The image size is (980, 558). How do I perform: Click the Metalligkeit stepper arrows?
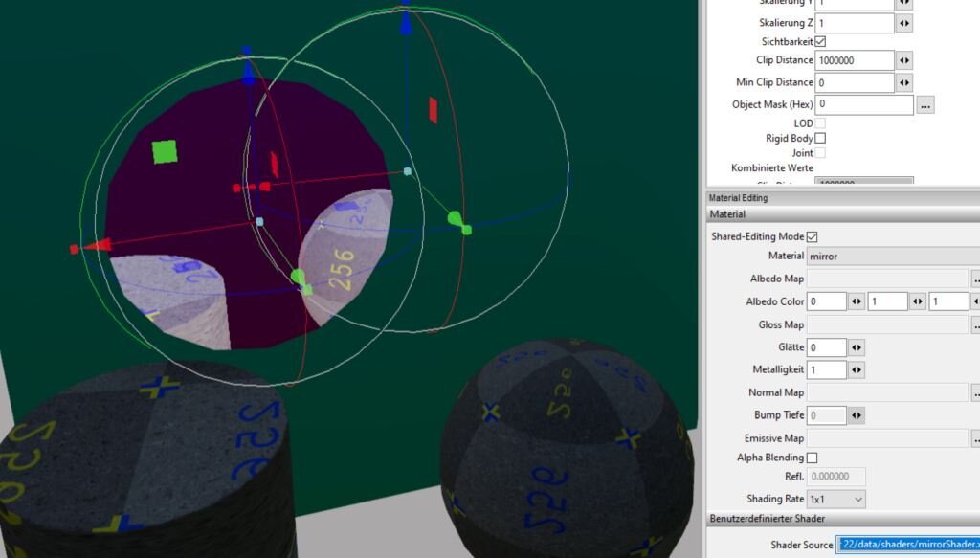tap(857, 369)
